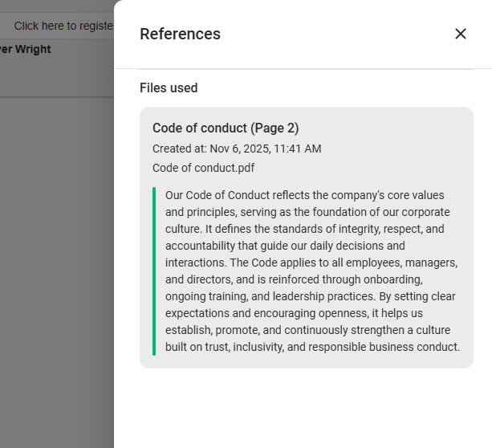Click the excerpt line "establish, promote, and continuously strengthen"
The width and height of the screenshot is (492, 448).
(x=307, y=330)
